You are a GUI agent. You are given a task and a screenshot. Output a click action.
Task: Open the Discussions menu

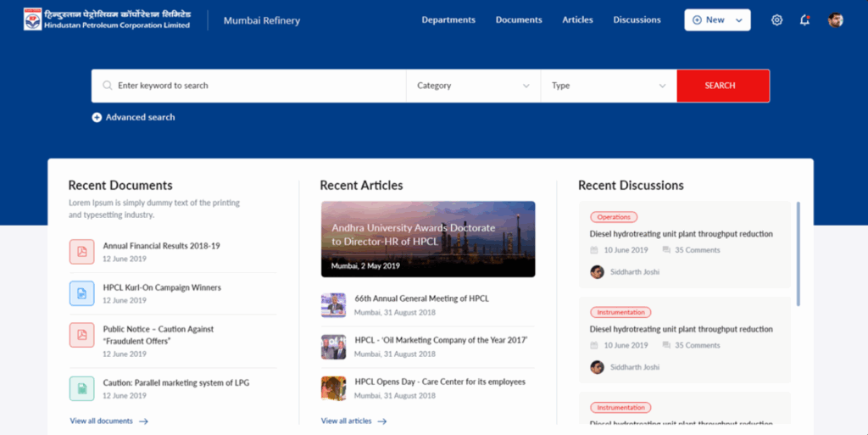(637, 20)
